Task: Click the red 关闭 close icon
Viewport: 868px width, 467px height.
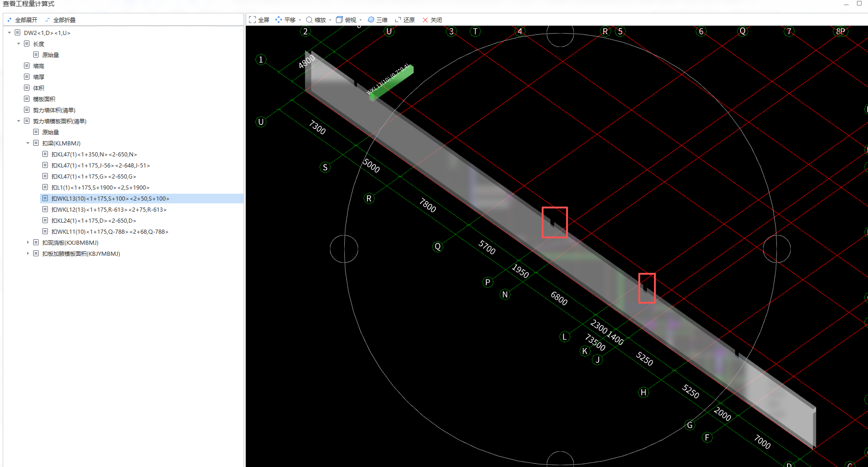Action: (x=425, y=20)
